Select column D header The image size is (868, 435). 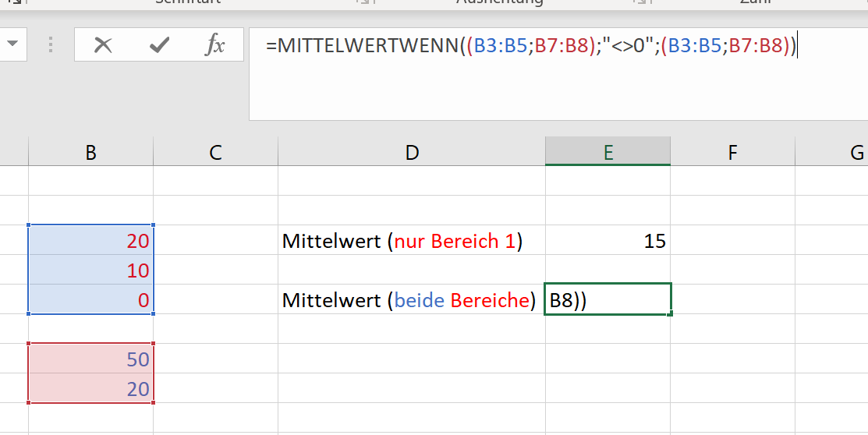(412, 153)
